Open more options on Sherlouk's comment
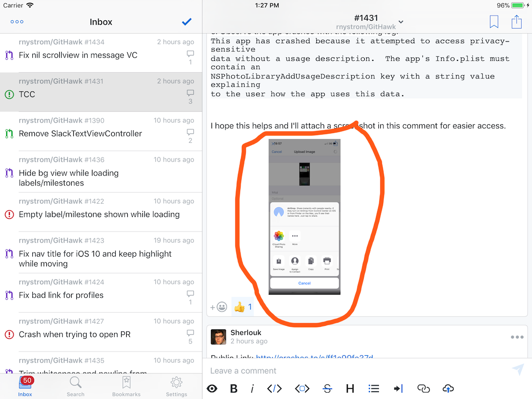The image size is (532, 399). pos(517,337)
